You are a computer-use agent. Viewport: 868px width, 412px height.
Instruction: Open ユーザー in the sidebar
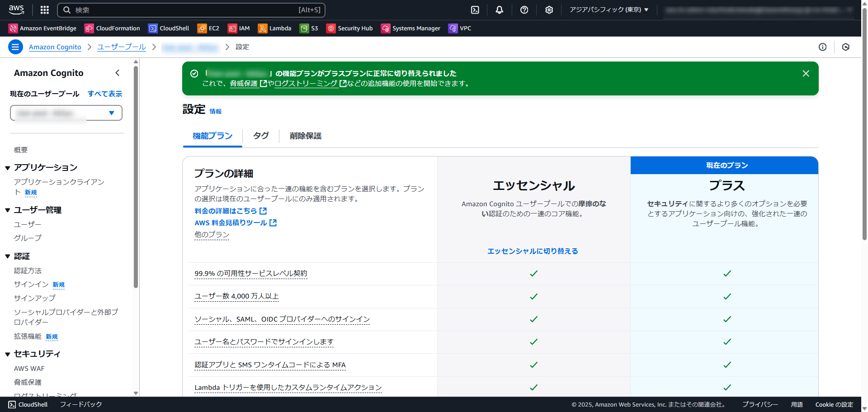pyautogui.click(x=28, y=224)
